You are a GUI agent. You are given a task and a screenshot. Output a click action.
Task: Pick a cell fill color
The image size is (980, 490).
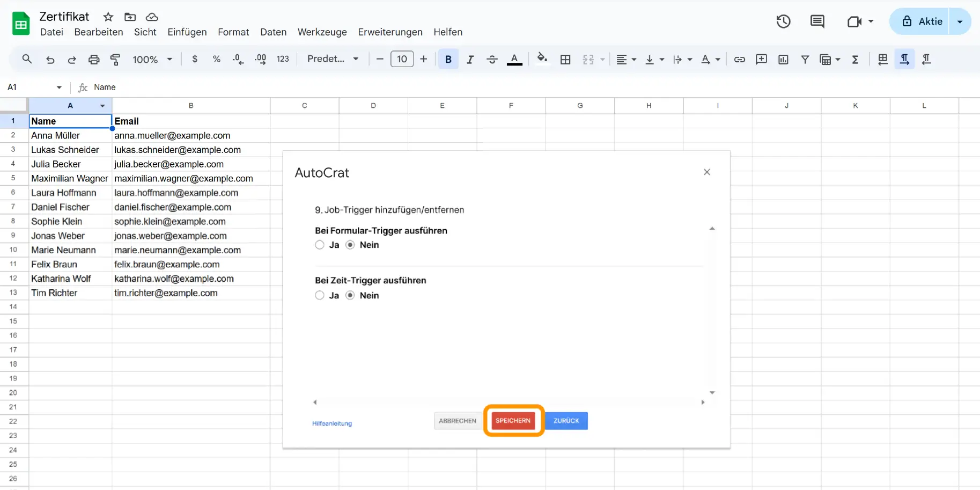tap(542, 58)
